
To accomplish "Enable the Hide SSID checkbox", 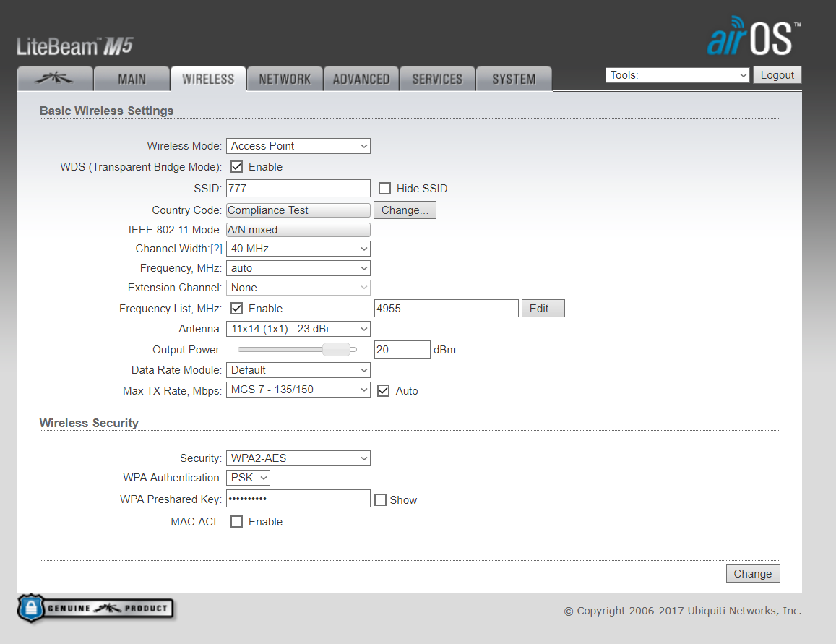I will click(384, 188).
